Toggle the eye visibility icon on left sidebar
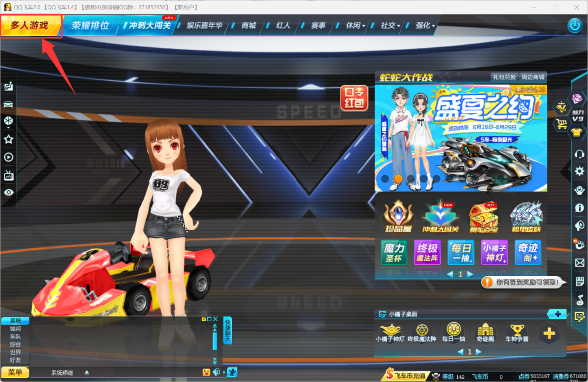This screenshot has height=382, width=588. point(8,192)
